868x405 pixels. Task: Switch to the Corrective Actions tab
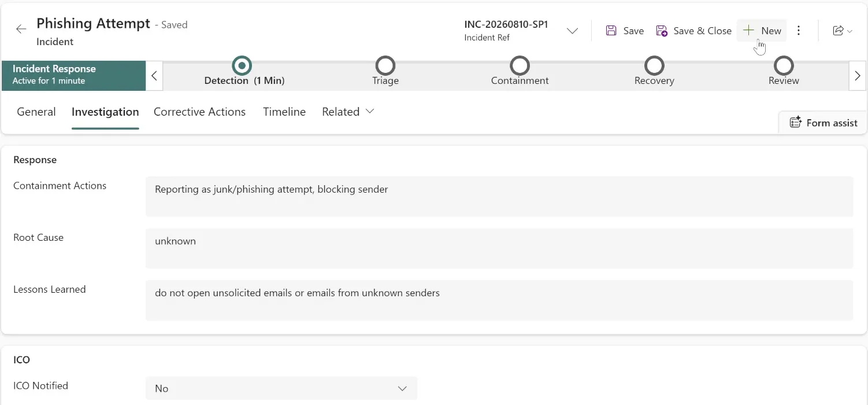pyautogui.click(x=199, y=112)
